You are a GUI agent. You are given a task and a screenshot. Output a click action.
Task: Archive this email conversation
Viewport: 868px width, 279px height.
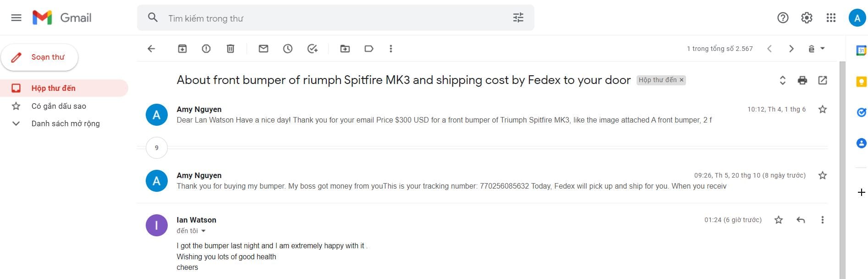point(182,49)
